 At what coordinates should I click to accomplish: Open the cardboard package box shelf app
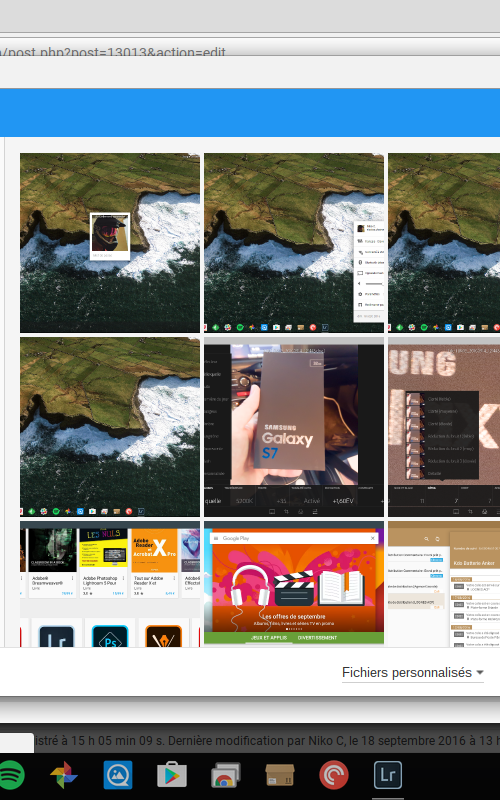pos(280,775)
